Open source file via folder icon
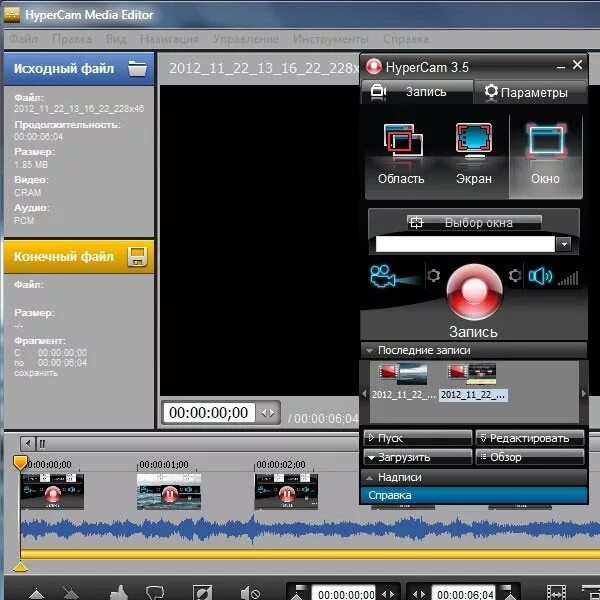 point(137,69)
